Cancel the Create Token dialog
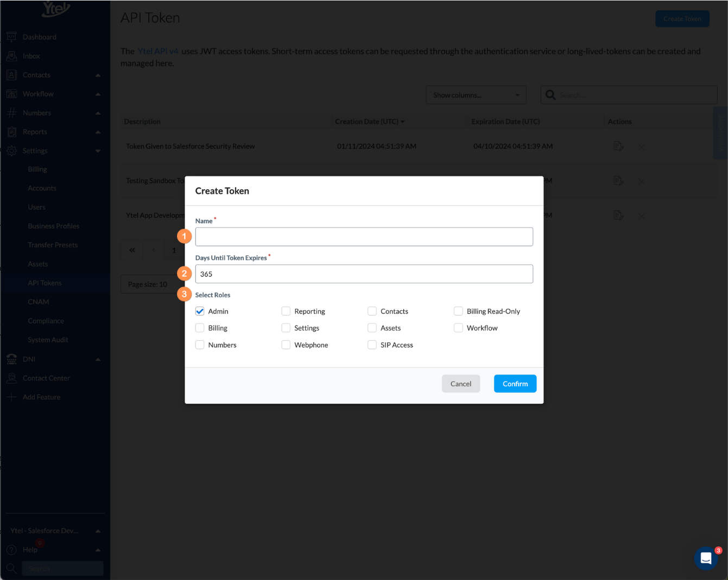The height and width of the screenshot is (580, 728). click(461, 384)
